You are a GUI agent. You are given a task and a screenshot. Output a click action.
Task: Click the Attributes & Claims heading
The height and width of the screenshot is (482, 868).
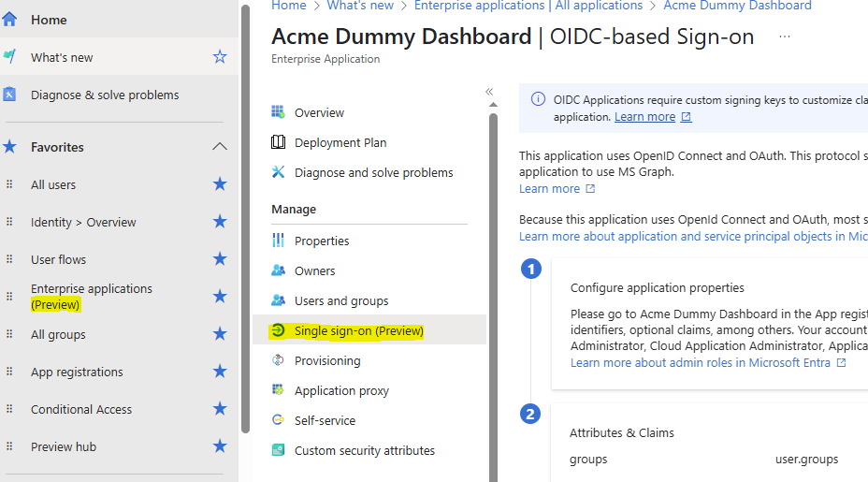coord(622,432)
